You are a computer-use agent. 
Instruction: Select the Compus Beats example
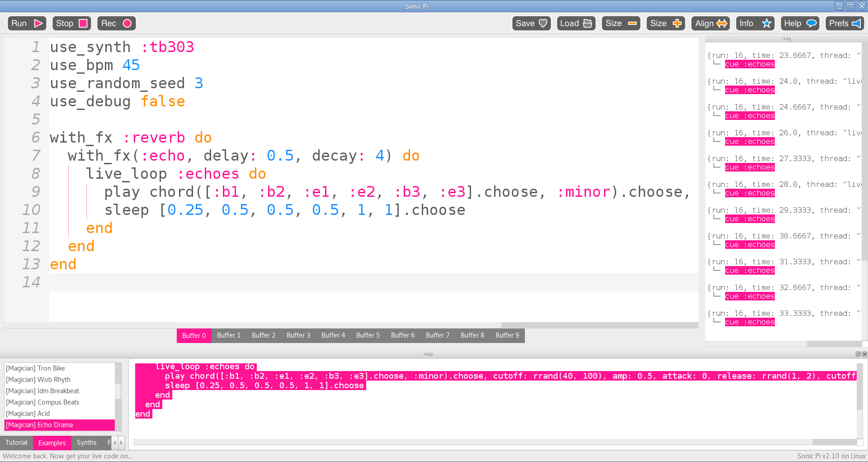[x=60, y=402]
